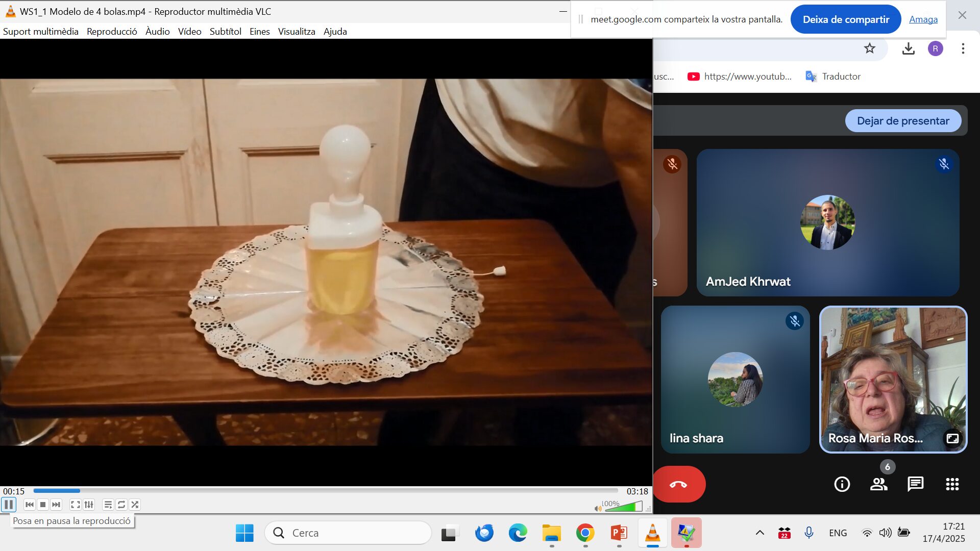Open Meet meeting details info icon
Image resolution: width=980 pixels, height=551 pixels.
[842, 484]
